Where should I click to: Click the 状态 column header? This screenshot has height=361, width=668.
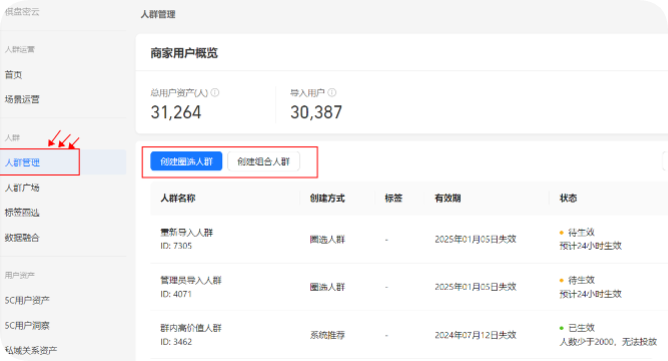[568, 198]
